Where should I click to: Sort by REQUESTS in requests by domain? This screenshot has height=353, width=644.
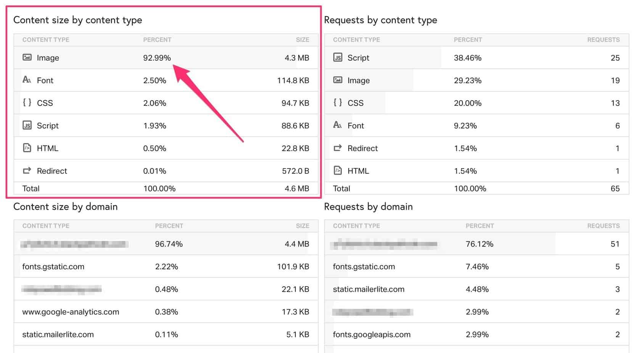(x=604, y=226)
